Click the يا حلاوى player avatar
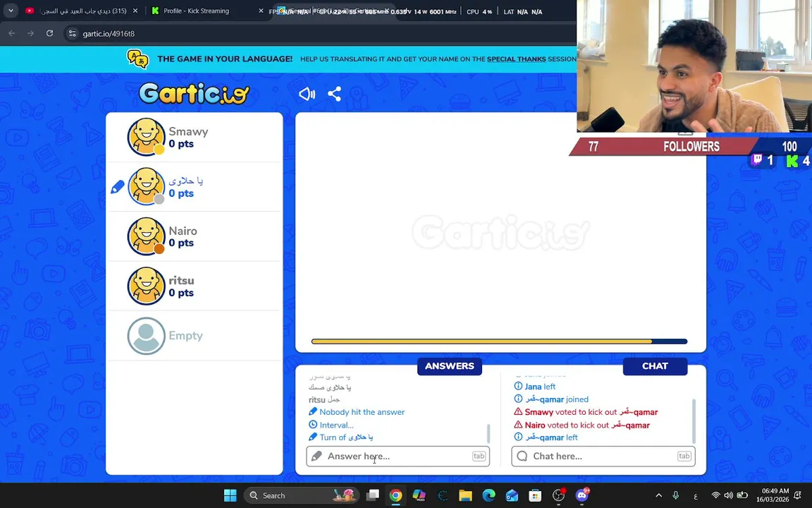Viewport: 812px width, 508px height. [x=146, y=186]
